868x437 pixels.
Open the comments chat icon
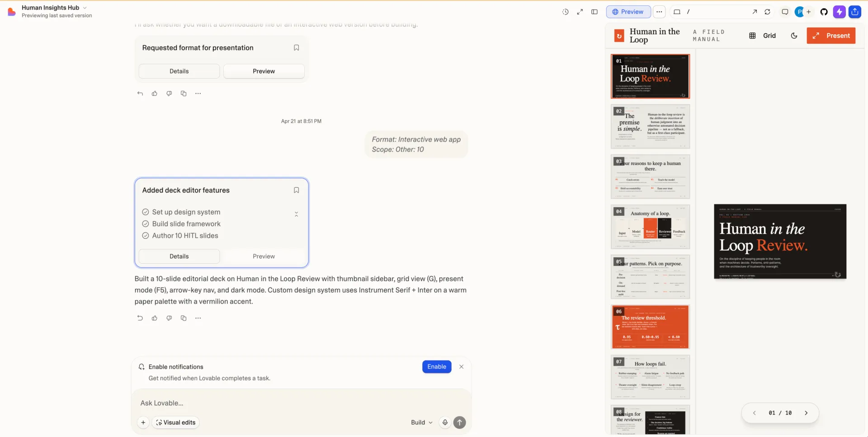[785, 12]
